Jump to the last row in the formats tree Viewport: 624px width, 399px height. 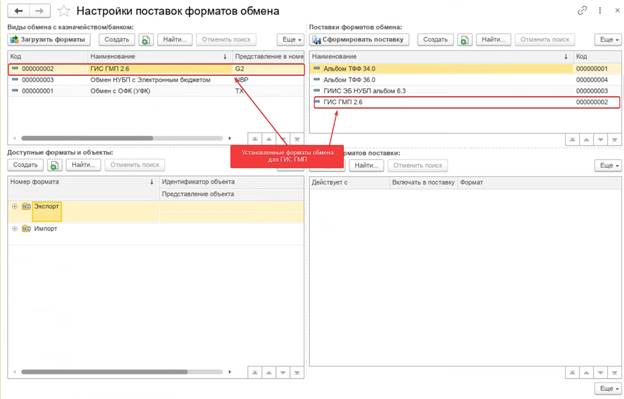[x=297, y=373]
